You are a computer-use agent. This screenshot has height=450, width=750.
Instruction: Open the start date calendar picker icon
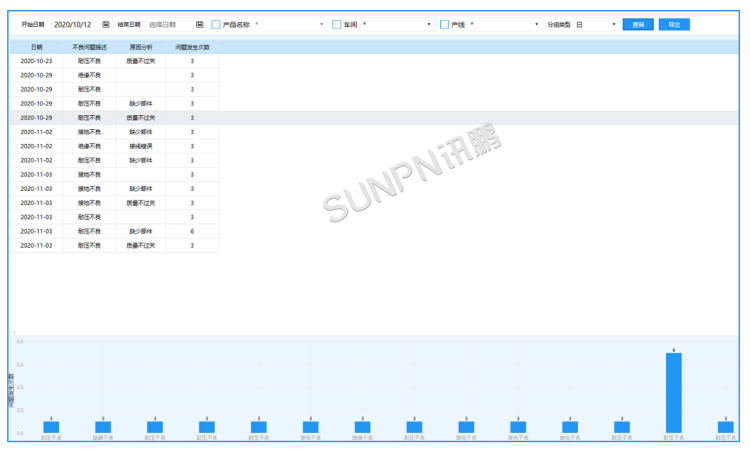(x=106, y=24)
